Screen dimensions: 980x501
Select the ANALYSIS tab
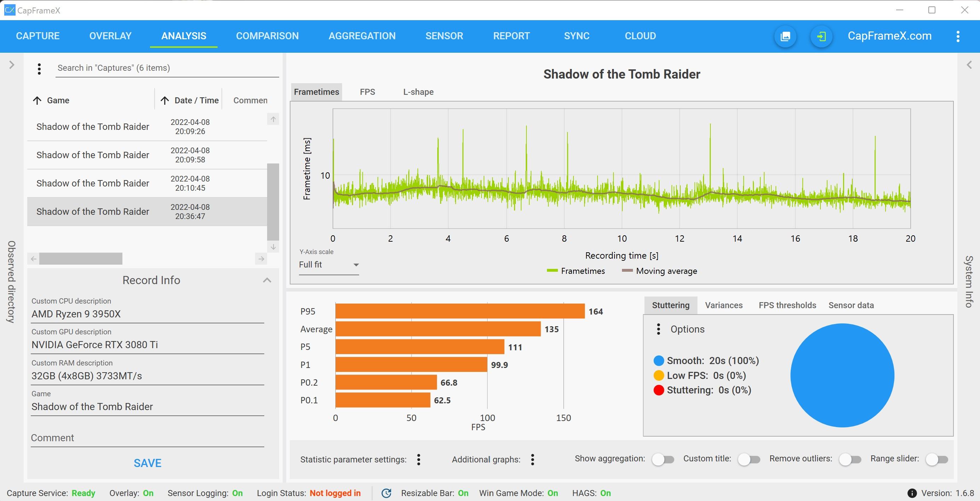pyautogui.click(x=184, y=36)
